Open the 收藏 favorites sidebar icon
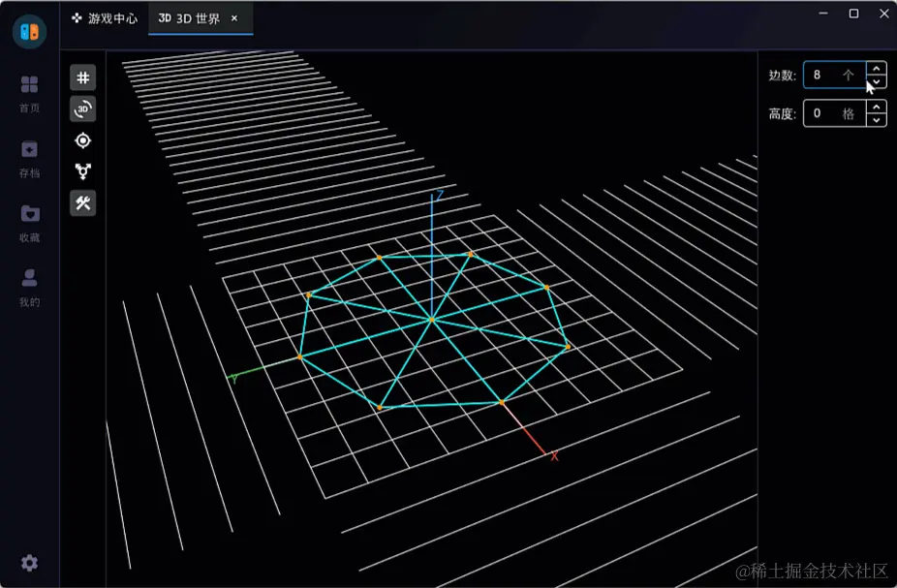The image size is (897, 588). click(30, 224)
